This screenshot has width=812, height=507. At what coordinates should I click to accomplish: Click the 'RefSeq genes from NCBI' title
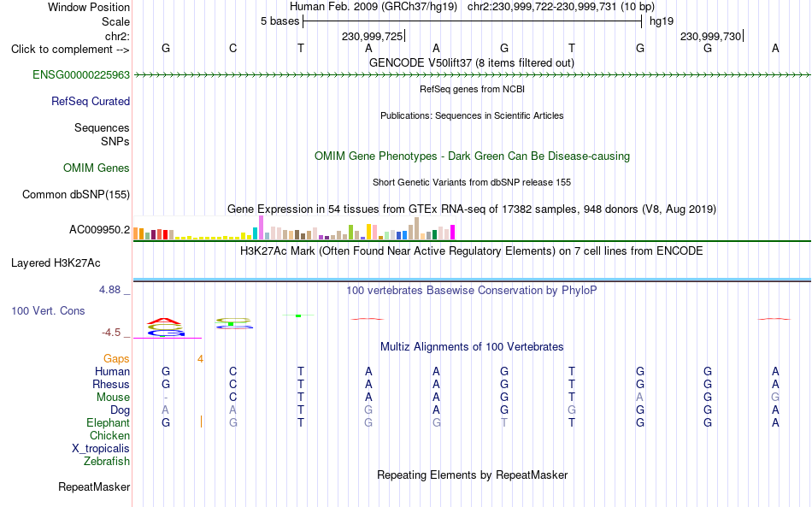472,89
